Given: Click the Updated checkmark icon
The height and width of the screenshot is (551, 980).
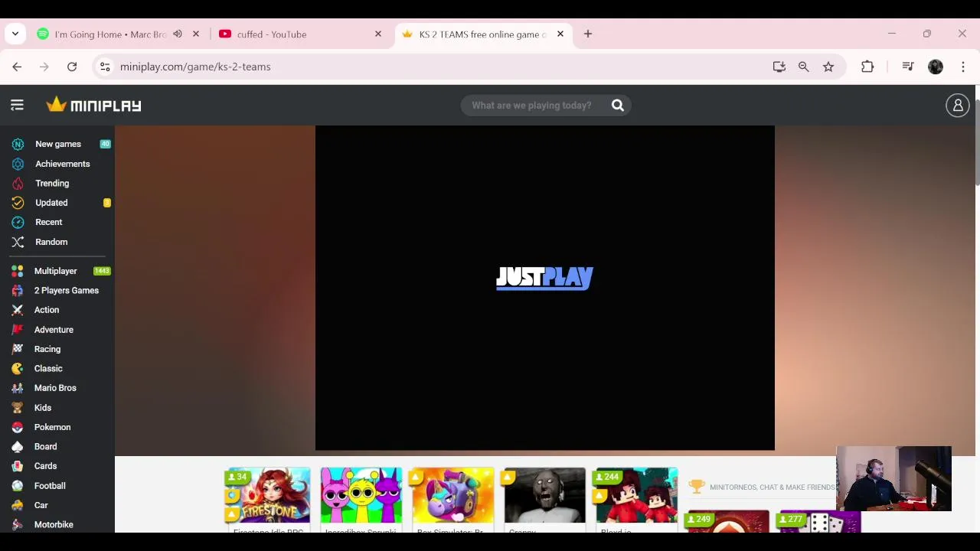Looking at the screenshot, I should pyautogui.click(x=18, y=203).
